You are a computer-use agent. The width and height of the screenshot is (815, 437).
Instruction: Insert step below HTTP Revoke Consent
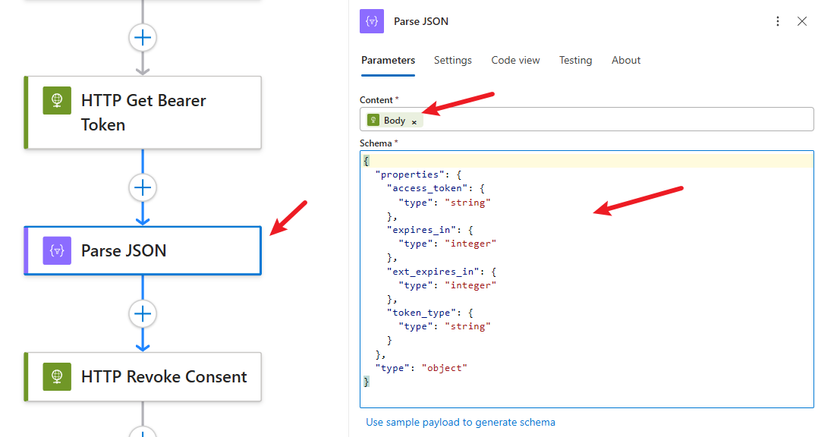point(143,431)
